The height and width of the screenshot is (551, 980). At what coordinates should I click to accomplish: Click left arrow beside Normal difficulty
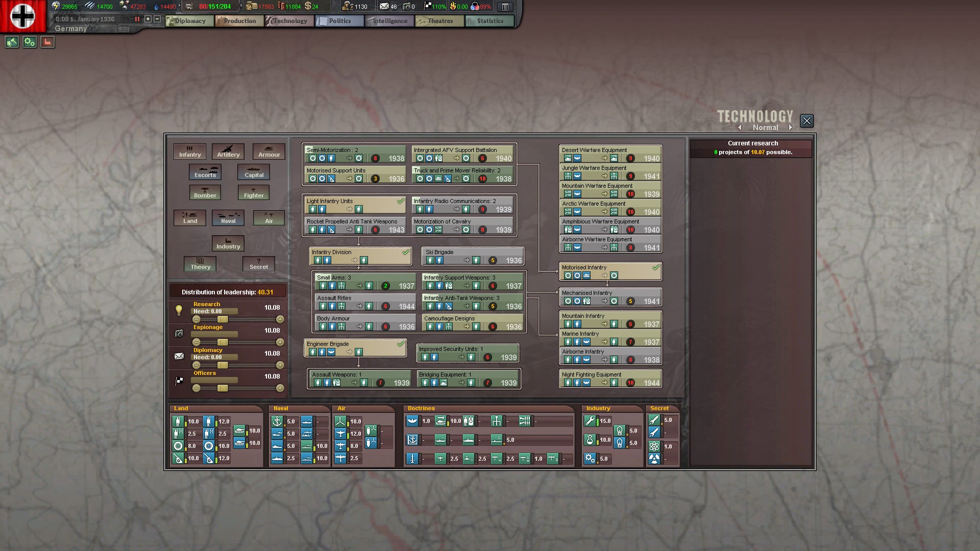click(740, 128)
